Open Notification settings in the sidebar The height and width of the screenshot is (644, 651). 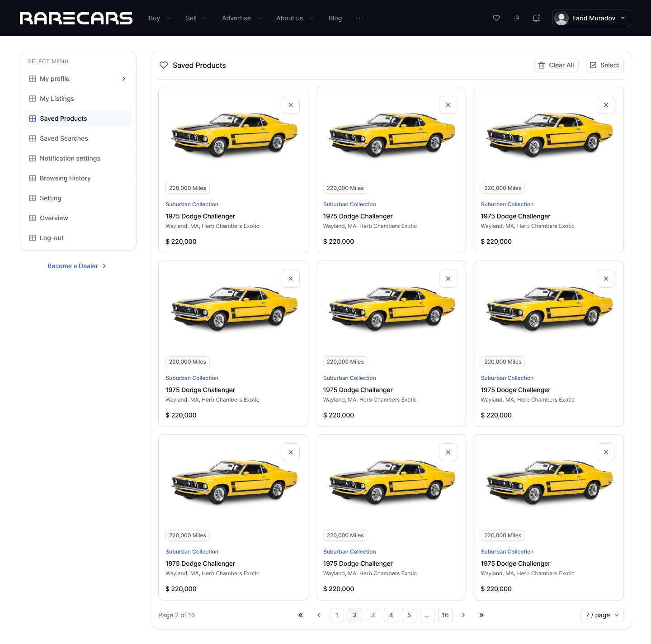pos(78,158)
